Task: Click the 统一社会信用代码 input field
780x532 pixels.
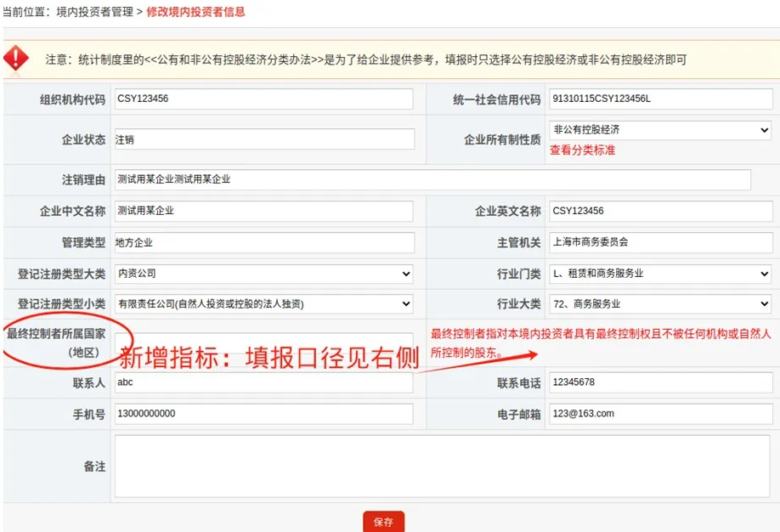Action: point(659,99)
